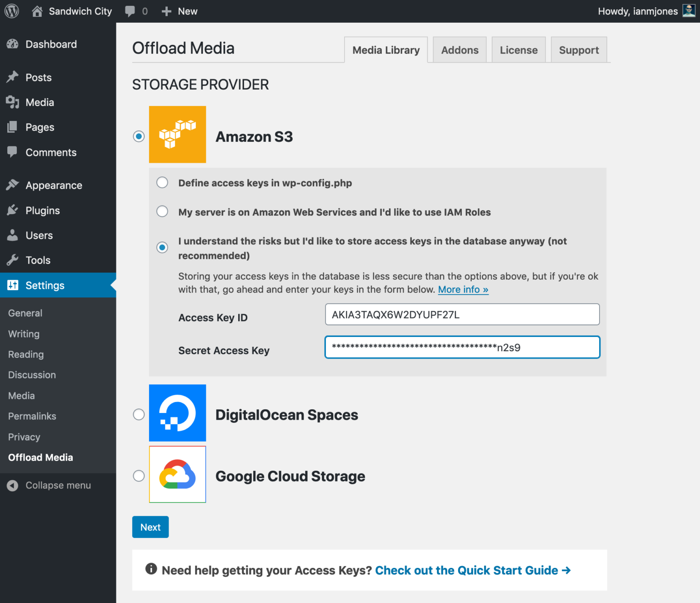The image size is (700, 603).
Task: Open the comments bubble icon in admin bar
Action: pos(130,11)
